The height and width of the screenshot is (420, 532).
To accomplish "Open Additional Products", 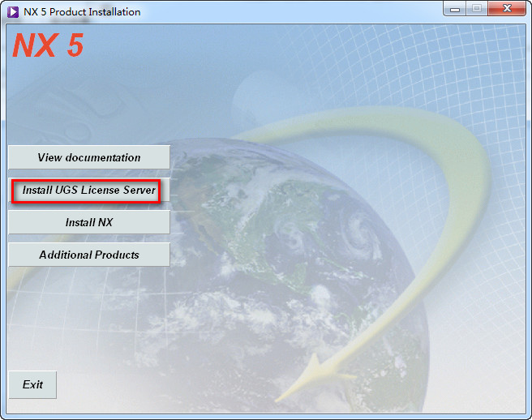I will 88,255.
